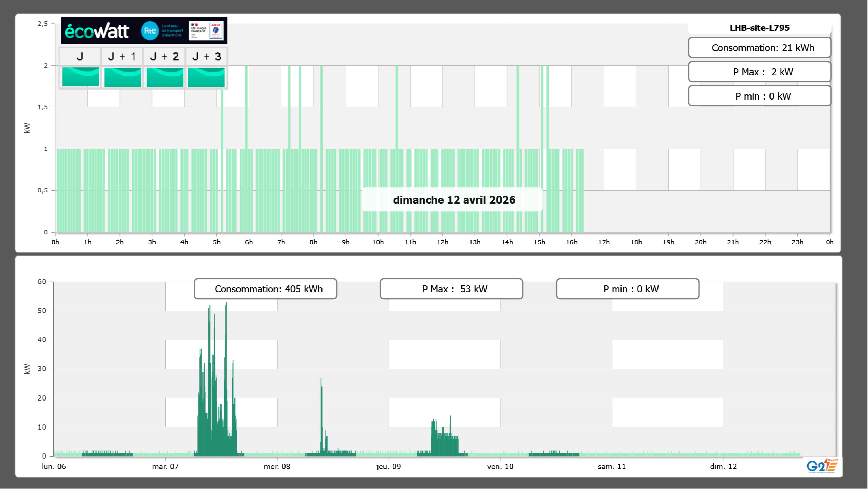Click the green signal icon under J

81,77
